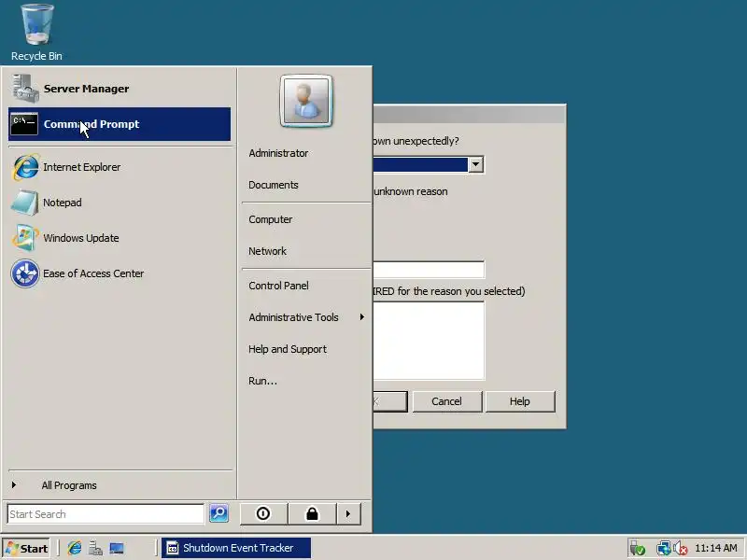747x560 pixels.
Task: Open the Recycle Bin on the desktop
Action: [36, 33]
